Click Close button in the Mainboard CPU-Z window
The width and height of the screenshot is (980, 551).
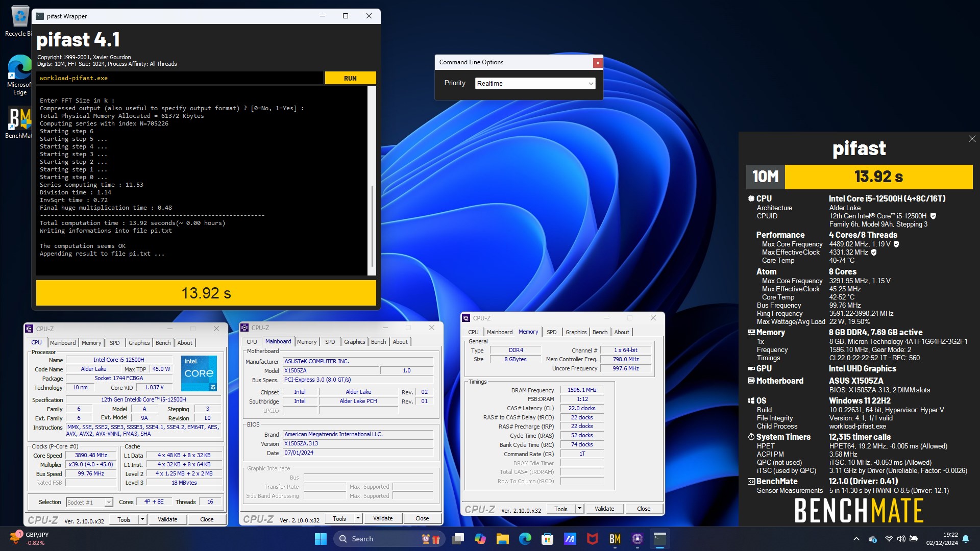pyautogui.click(x=422, y=518)
